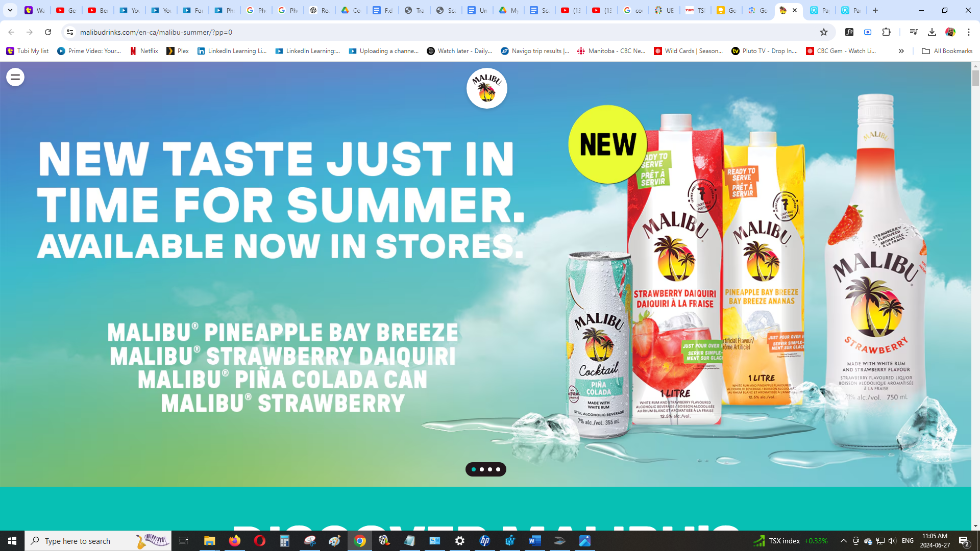The height and width of the screenshot is (551, 980).
Task: Expand the hidden bookmarks chevron
Action: (901, 51)
